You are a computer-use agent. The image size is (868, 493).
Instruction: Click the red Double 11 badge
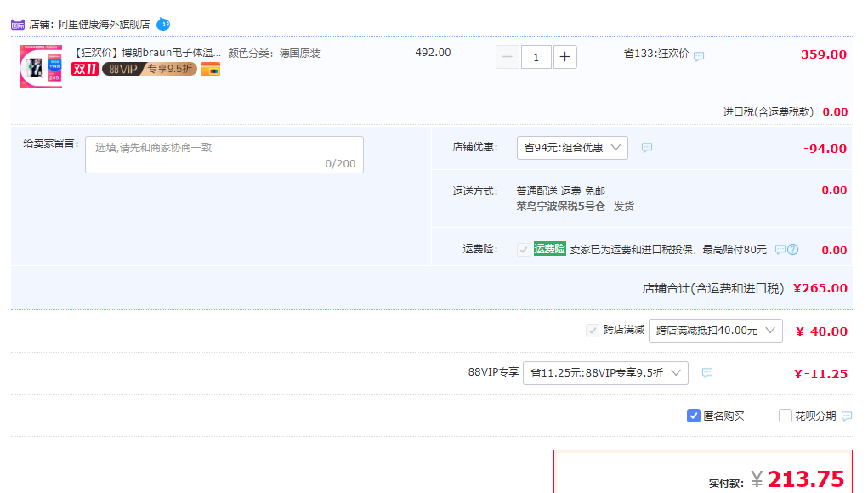(85, 69)
